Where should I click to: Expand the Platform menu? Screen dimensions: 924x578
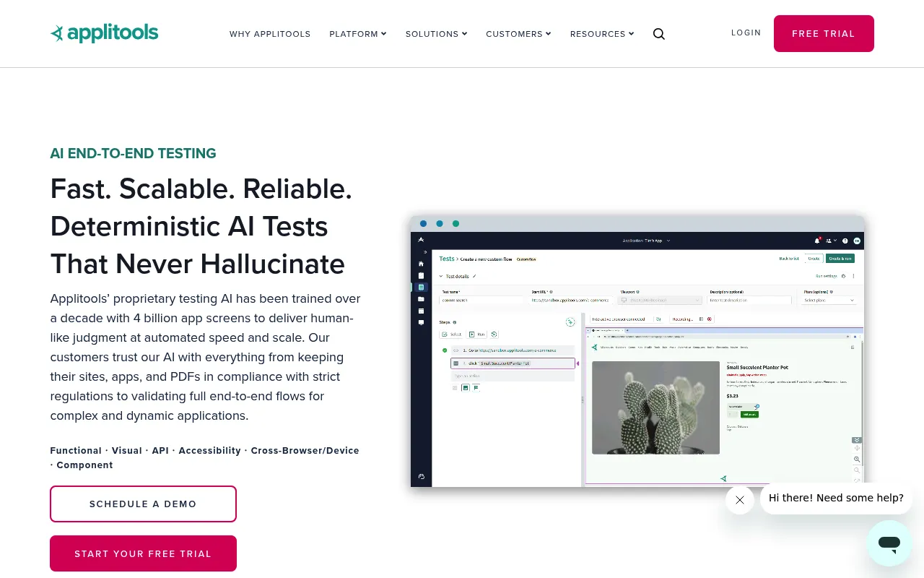point(358,34)
